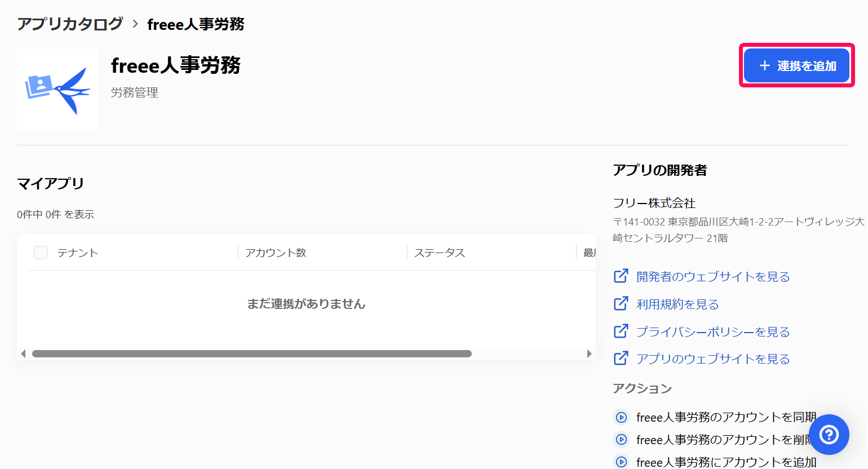868x469 pixels.
Task: Click the right scroll arrow of table
Action: point(589,353)
